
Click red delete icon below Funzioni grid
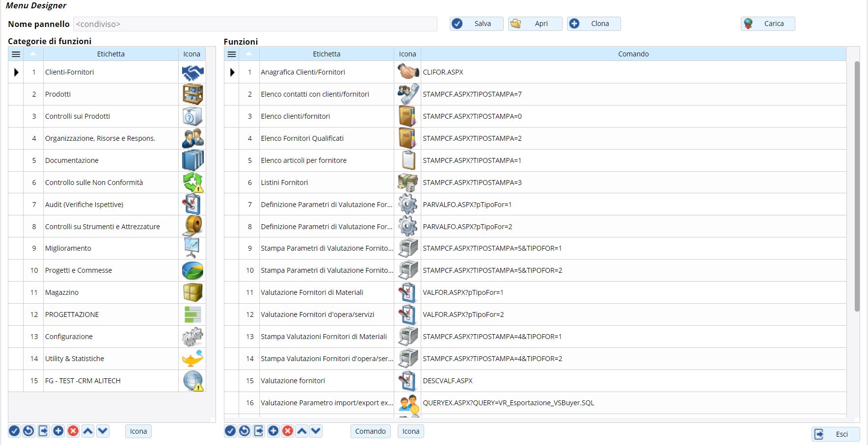click(288, 431)
